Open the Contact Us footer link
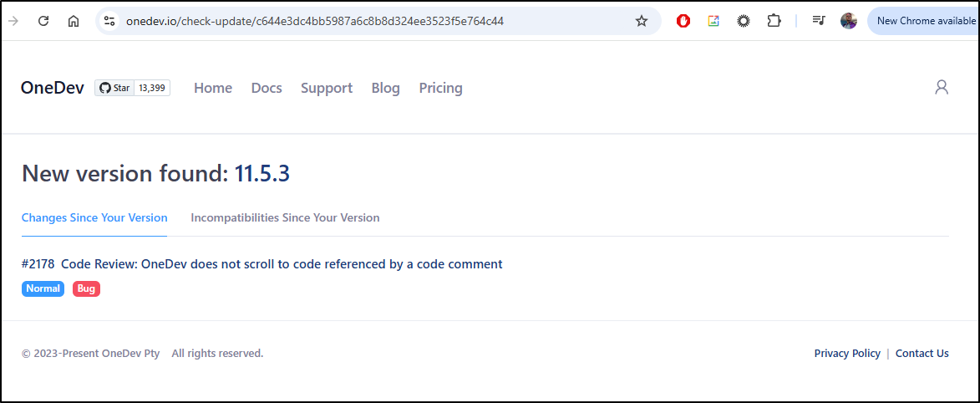The width and height of the screenshot is (980, 403). coord(922,354)
